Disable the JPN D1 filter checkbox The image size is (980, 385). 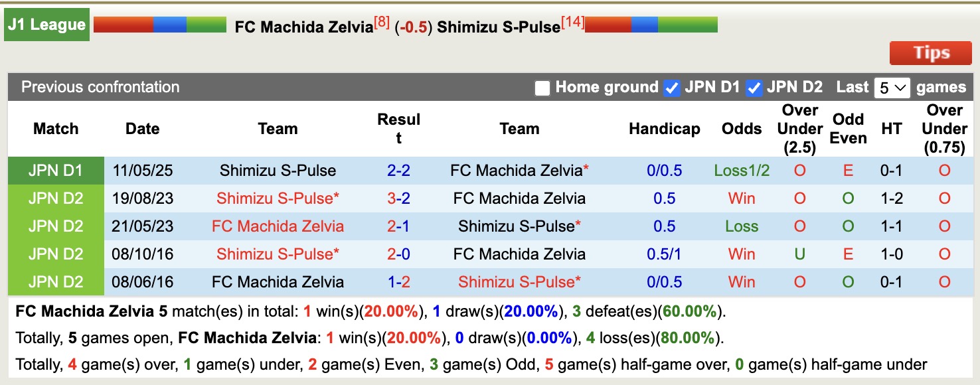click(671, 87)
